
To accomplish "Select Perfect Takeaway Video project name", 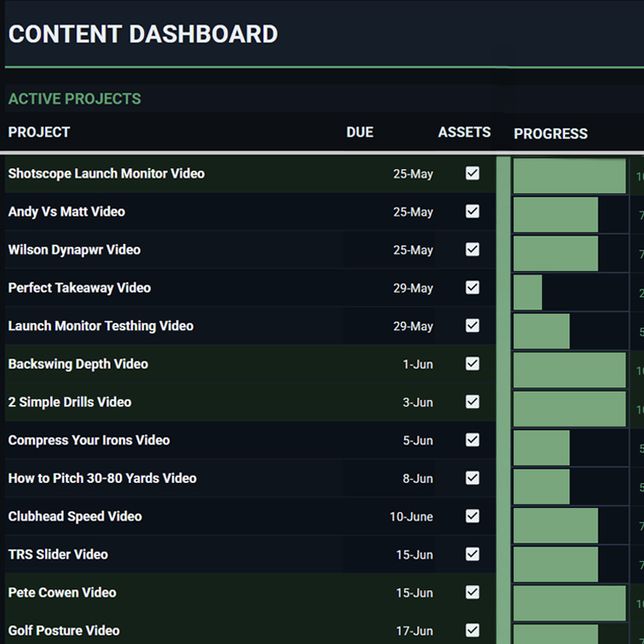I will pyautogui.click(x=79, y=288).
